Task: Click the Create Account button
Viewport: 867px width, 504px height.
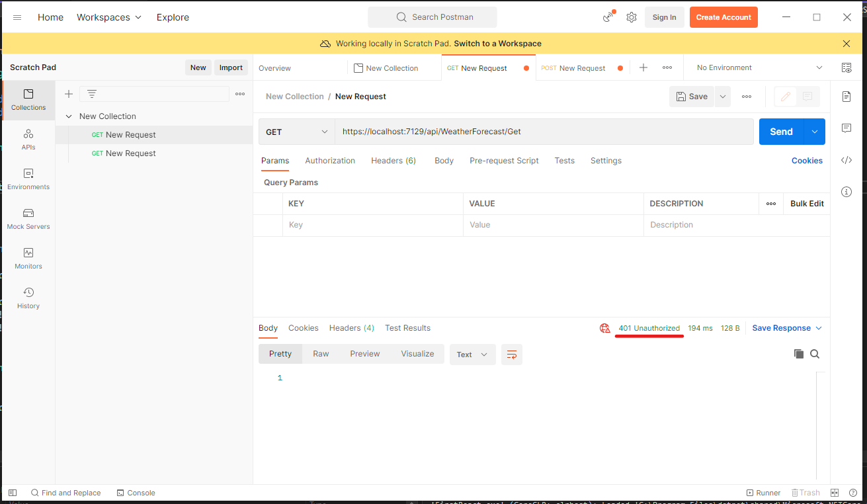Action: pyautogui.click(x=723, y=17)
